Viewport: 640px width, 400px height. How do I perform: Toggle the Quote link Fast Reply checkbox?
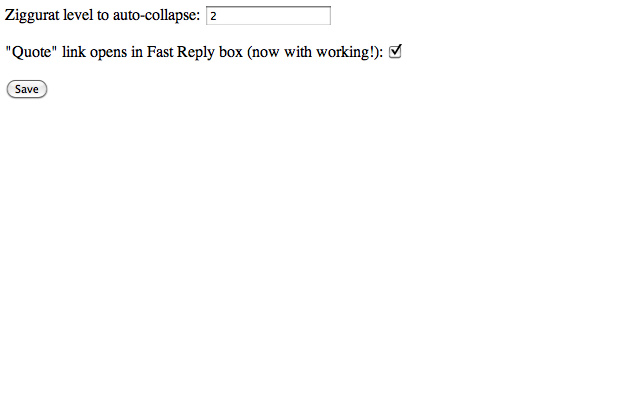coord(395,52)
